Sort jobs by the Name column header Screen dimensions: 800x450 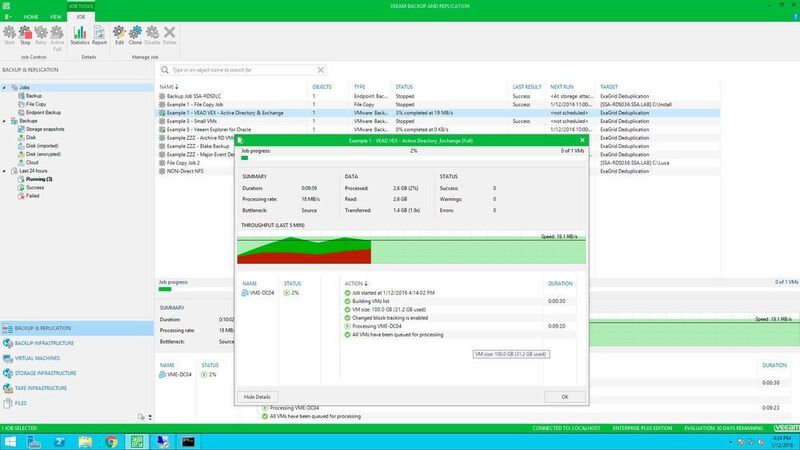click(x=169, y=87)
